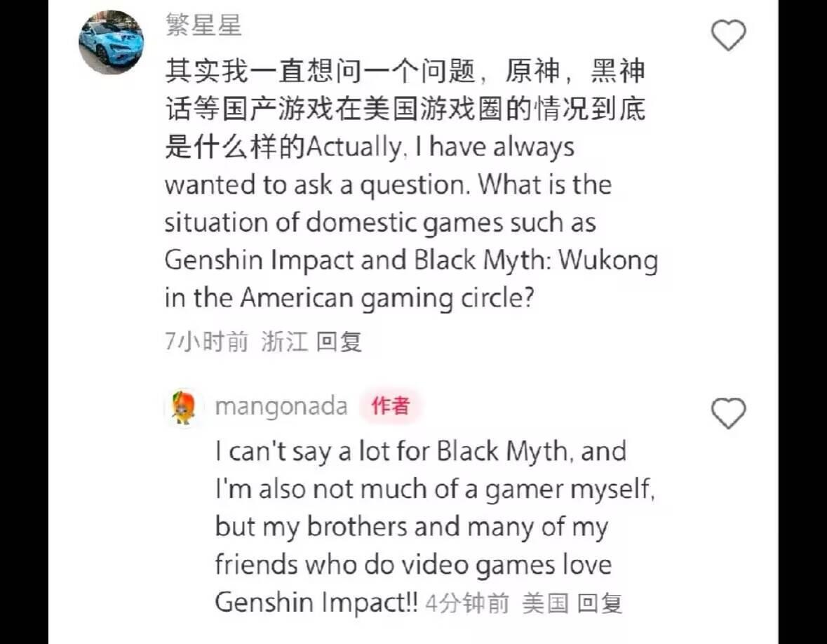Tap the 浙江 location label
827x644 pixels.
(x=284, y=342)
